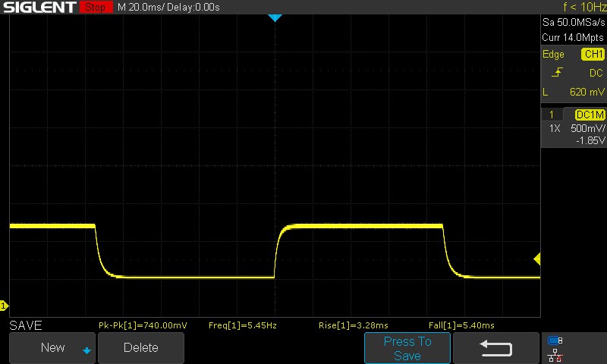The image size is (607, 364).
Task: Click the Rise[1]=3.28ms measurement
Action: [x=354, y=325]
